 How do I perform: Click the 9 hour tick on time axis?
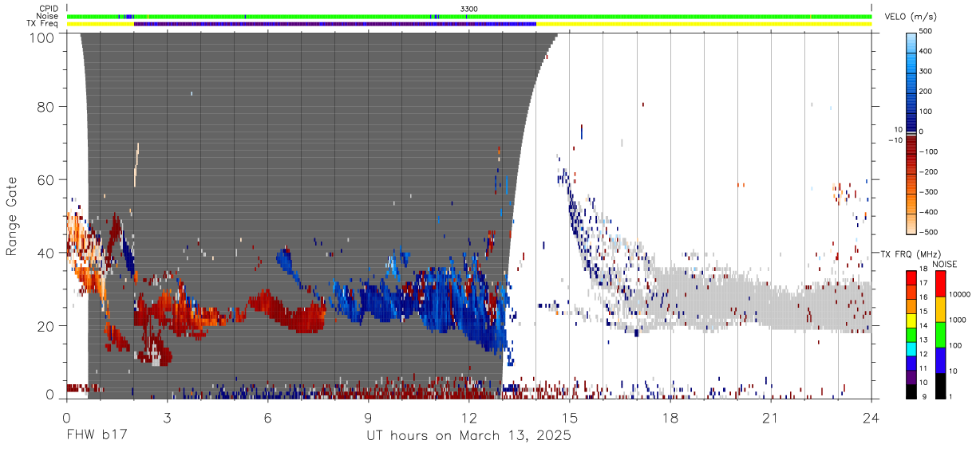tap(369, 417)
